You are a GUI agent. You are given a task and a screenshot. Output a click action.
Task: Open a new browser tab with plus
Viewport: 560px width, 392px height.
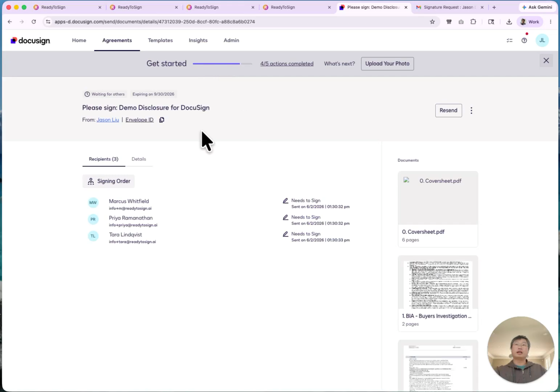click(x=494, y=7)
